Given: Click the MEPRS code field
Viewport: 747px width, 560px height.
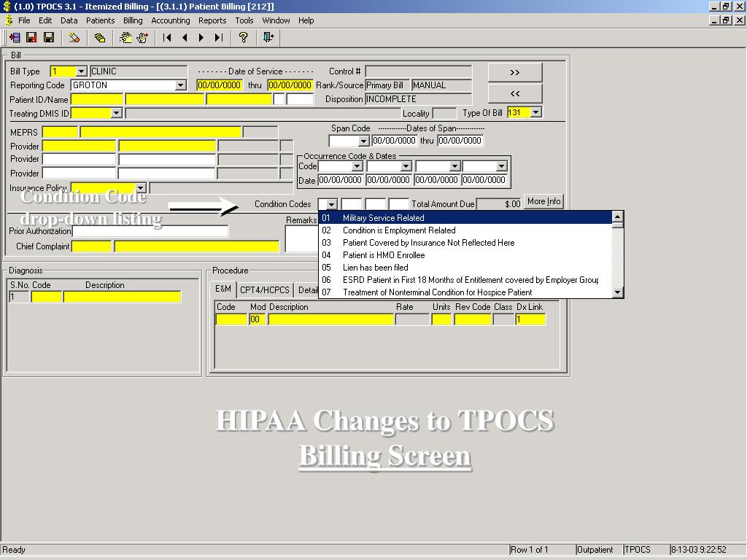Looking at the screenshot, I should [60, 132].
